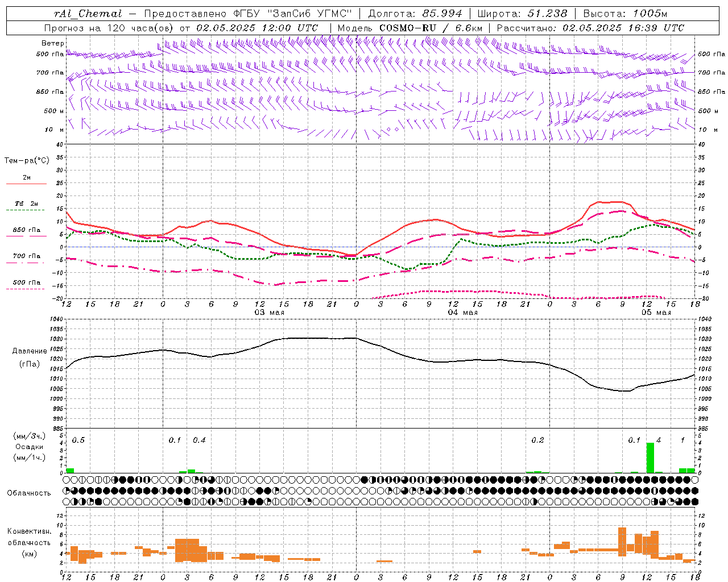Click the (мм/1ч.) precipitation unit label
The image size is (728, 582).
tap(29, 457)
